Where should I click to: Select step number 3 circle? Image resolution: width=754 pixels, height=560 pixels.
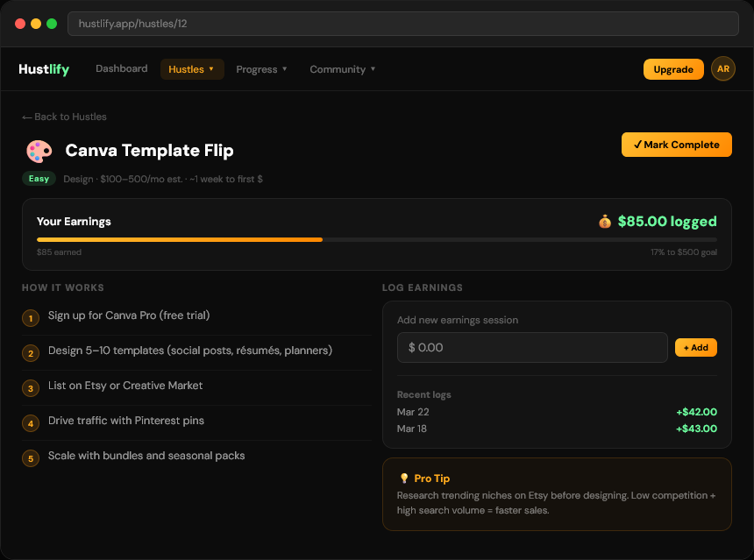pyautogui.click(x=31, y=388)
